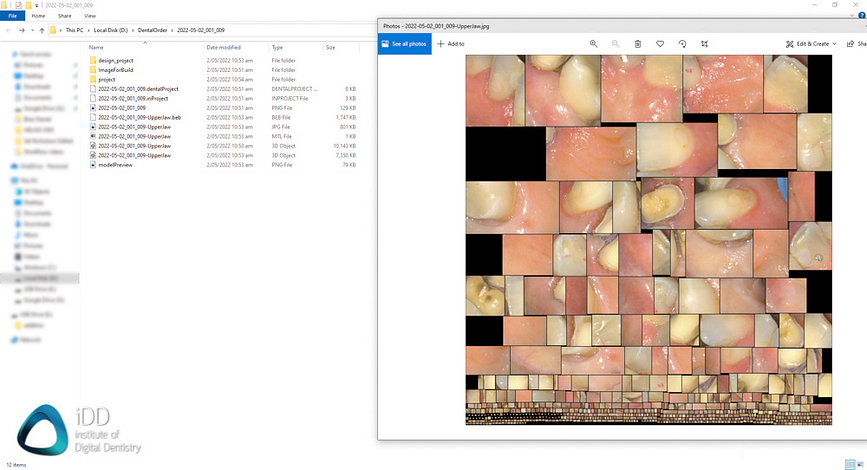The width and height of the screenshot is (867, 470).
Task: Open the crop tool in Photos
Action: point(704,44)
